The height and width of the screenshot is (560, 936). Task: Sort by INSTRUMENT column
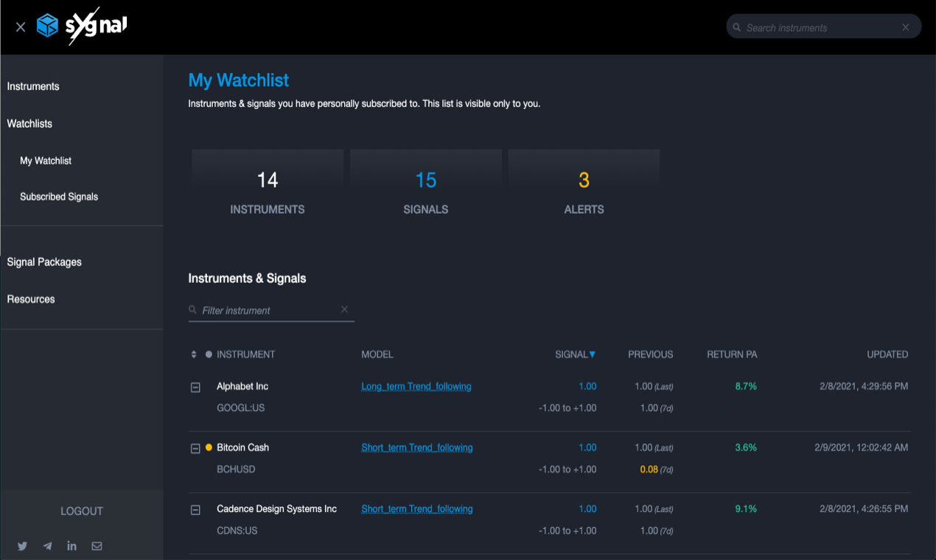(x=245, y=354)
